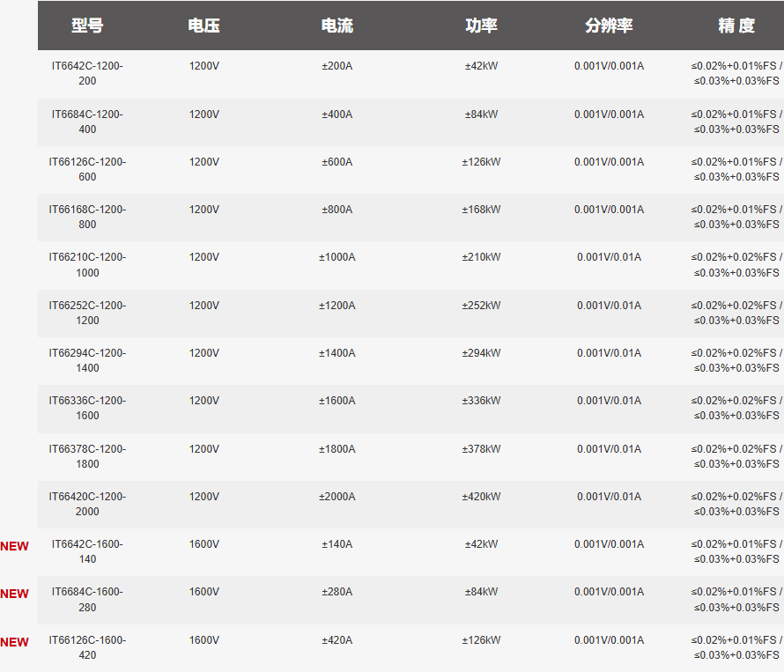
Task: Select model IT66336C-1200-1600
Action: click(87, 408)
